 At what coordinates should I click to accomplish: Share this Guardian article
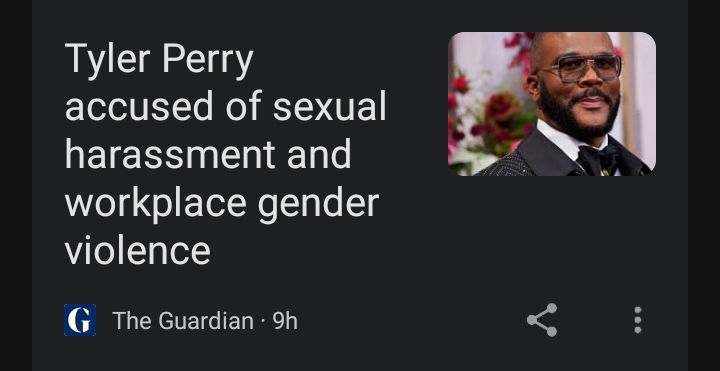tap(542, 320)
